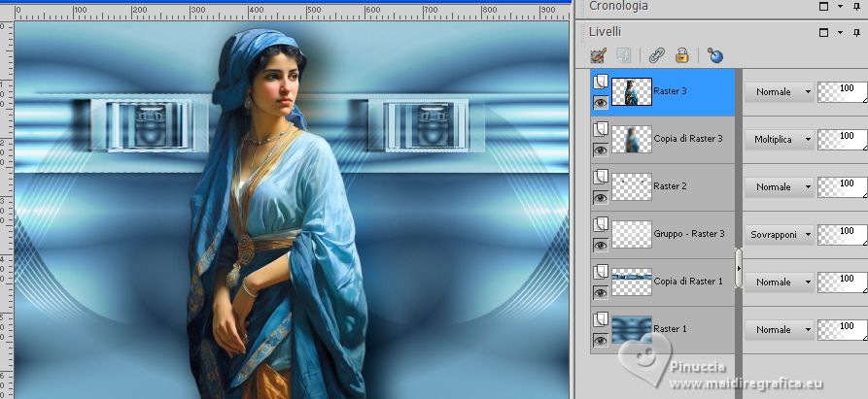Select layer named Gruppo - Raster 3
Image resolution: width=868 pixels, height=399 pixels.
pyautogui.click(x=689, y=234)
